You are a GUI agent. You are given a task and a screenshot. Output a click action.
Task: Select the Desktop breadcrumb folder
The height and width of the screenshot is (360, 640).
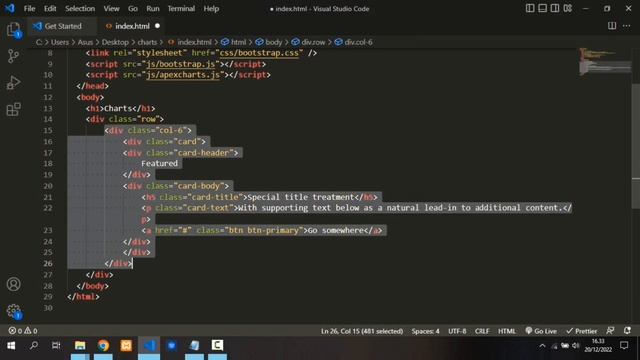tap(115, 42)
